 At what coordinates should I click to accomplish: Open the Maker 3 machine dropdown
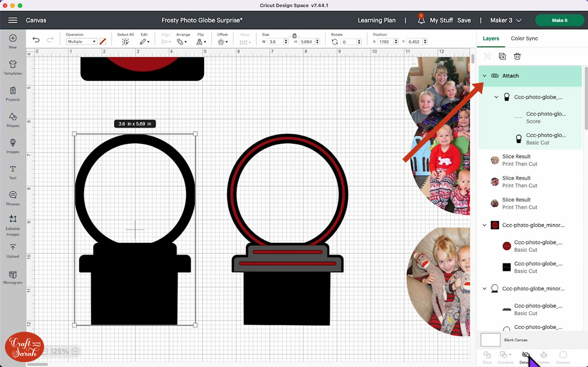(x=506, y=20)
